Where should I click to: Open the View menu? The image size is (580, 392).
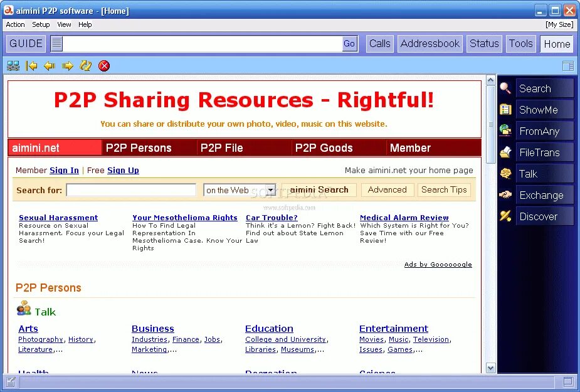click(x=64, y=24)
